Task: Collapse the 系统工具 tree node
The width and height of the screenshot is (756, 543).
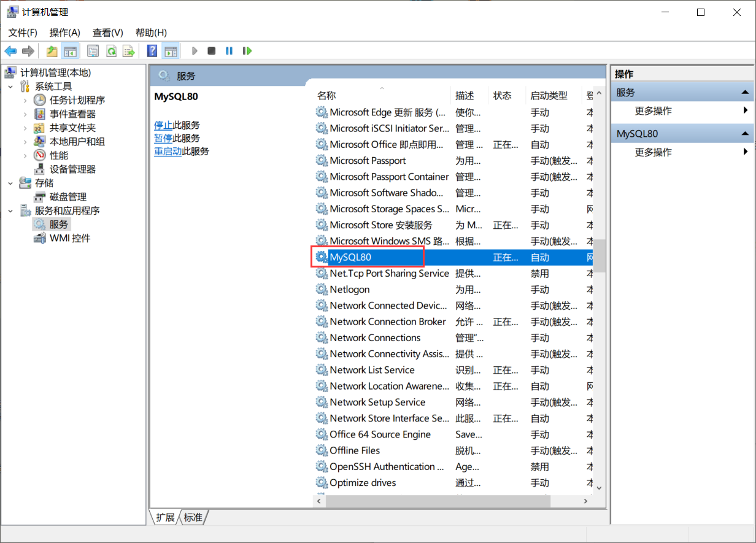Action: coord(11,87)
